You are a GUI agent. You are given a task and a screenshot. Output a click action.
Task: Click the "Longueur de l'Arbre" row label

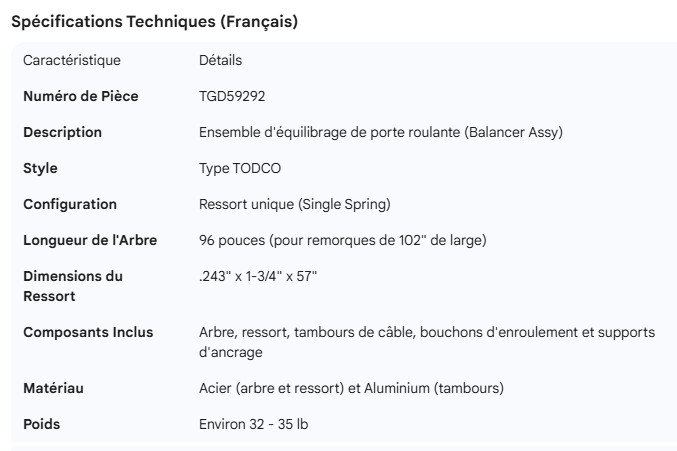(90, 240)
